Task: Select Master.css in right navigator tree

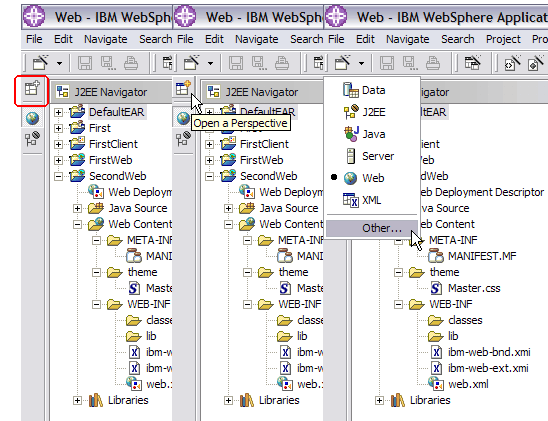Action: coord(474,288)
